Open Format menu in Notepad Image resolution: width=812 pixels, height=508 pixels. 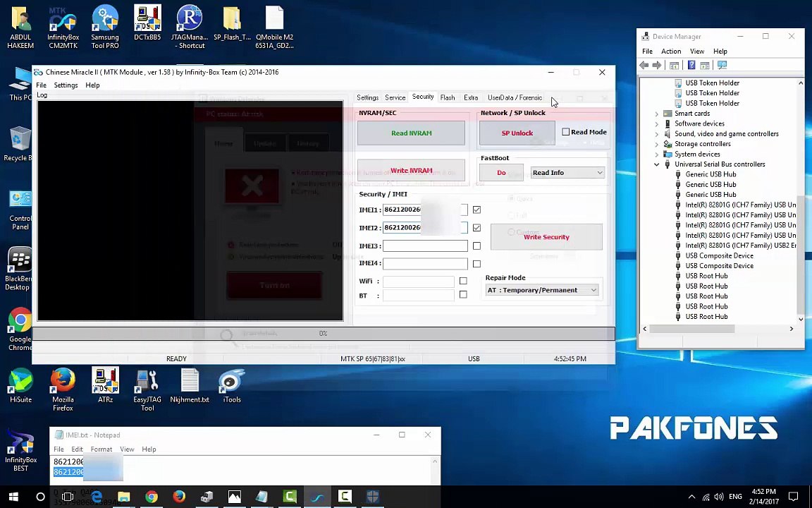pyautogui.click(x=101, y=449)
